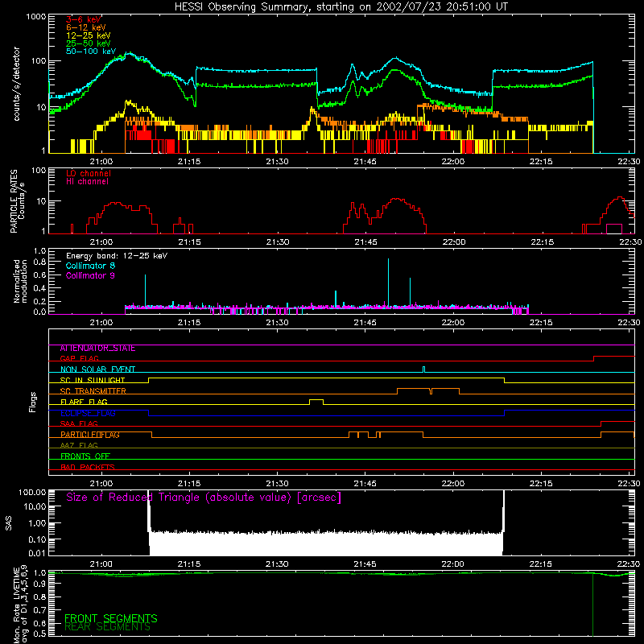Click the Normalized modulation axis label
The width and height of the screenshot is (644, 644).
coord(20,281)
